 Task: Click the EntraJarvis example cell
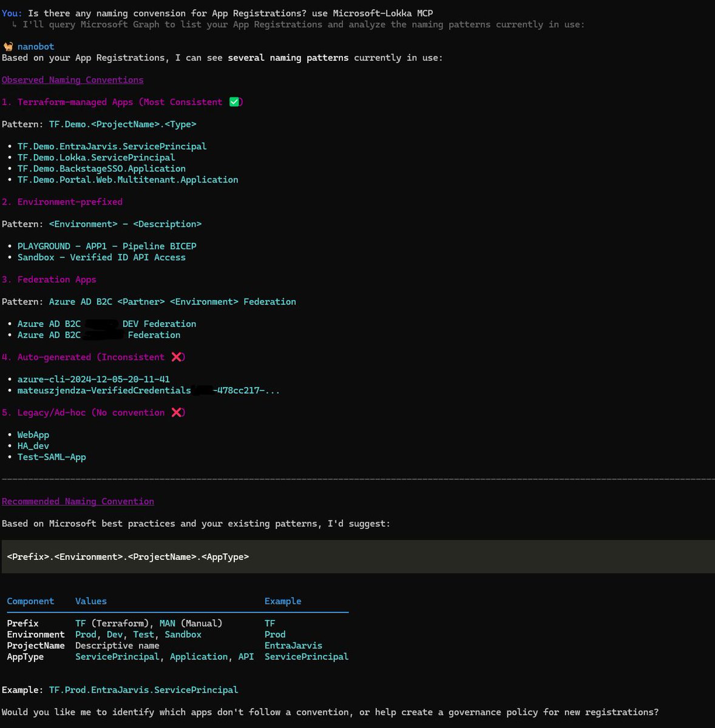coord(293,645)
